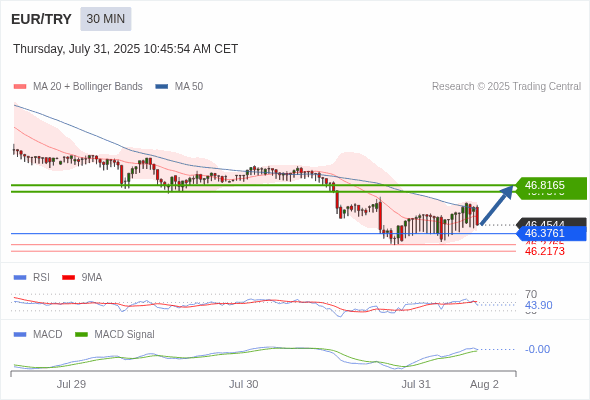Click the 'RSI' legend label
This screenshot has width=590, height=400.
tap(41, 278)
